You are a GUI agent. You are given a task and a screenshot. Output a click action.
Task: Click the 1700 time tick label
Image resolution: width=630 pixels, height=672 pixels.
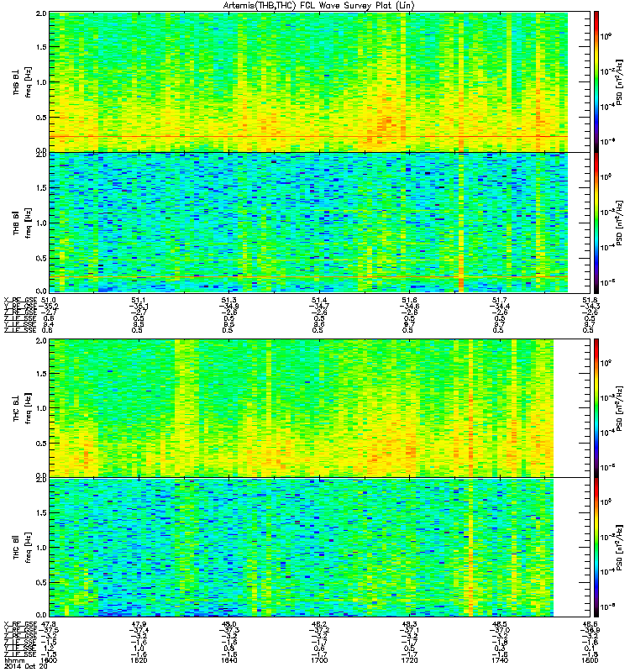pos(319,660)
